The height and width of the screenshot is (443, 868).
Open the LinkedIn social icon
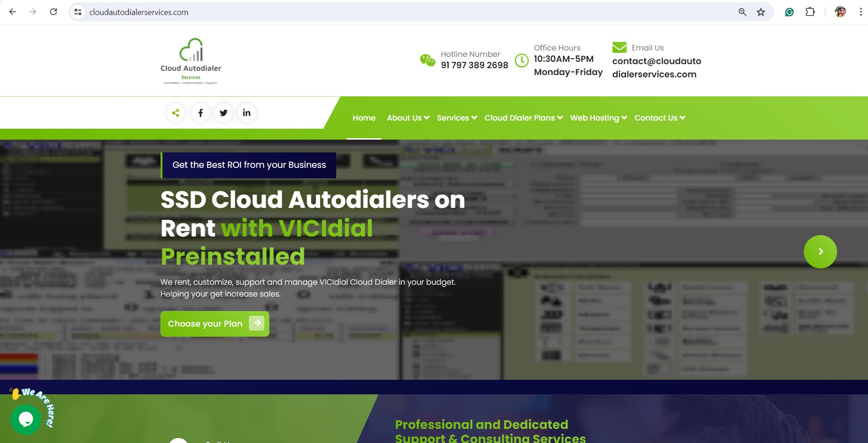tap(247, 113)
